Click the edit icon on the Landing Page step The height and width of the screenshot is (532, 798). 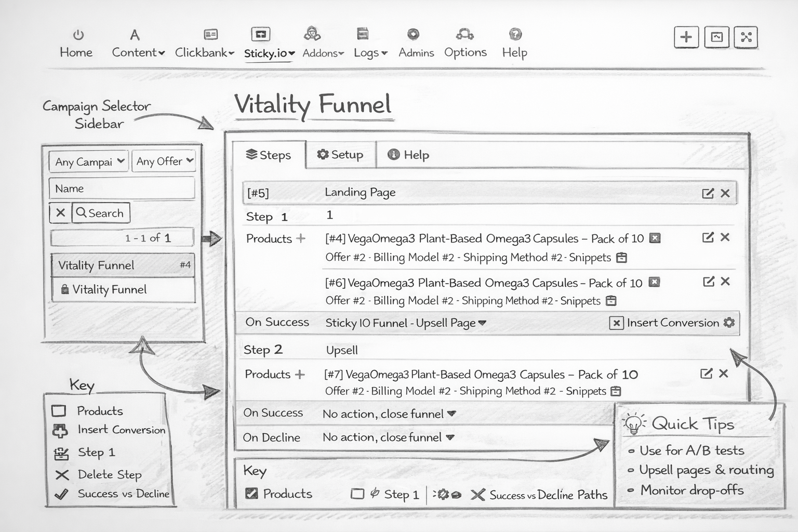point(708,193)
